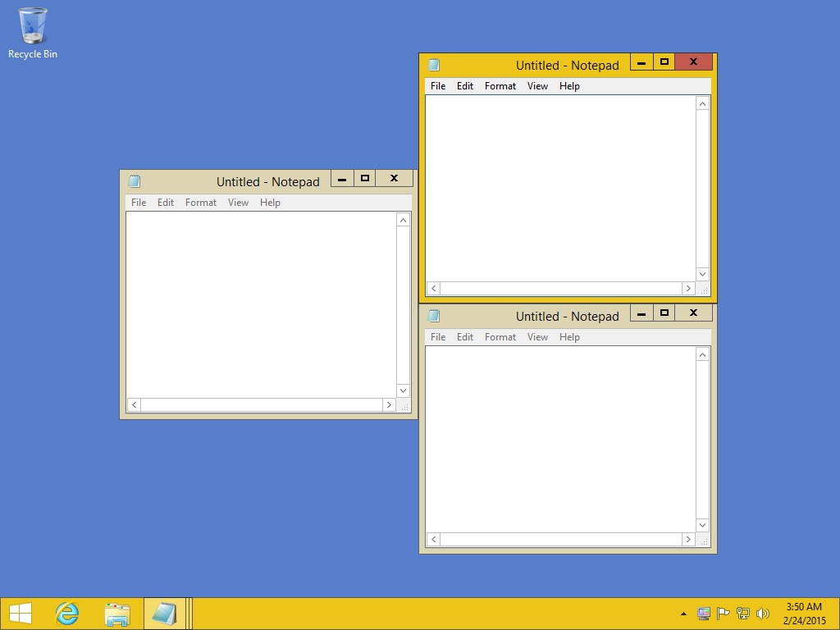Open the File menu in the left Notepad window
Screen dimensions: 840x630
click(139, 203)
